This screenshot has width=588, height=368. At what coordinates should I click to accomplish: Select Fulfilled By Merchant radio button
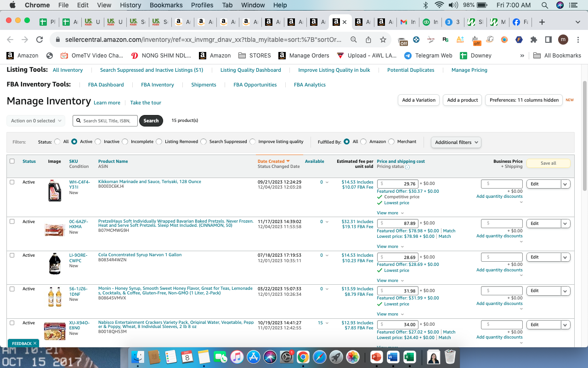tap(391, 142)
